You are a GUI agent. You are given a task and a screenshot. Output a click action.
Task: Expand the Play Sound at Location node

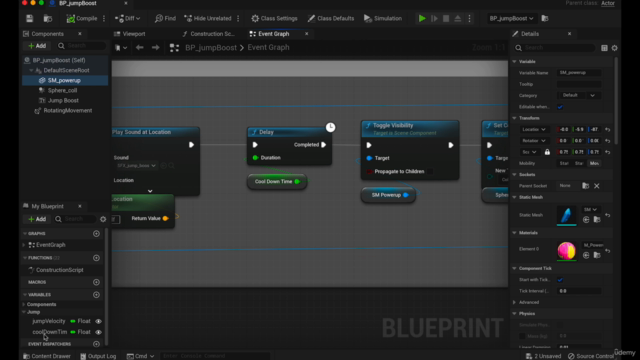(x=150, y=191)
